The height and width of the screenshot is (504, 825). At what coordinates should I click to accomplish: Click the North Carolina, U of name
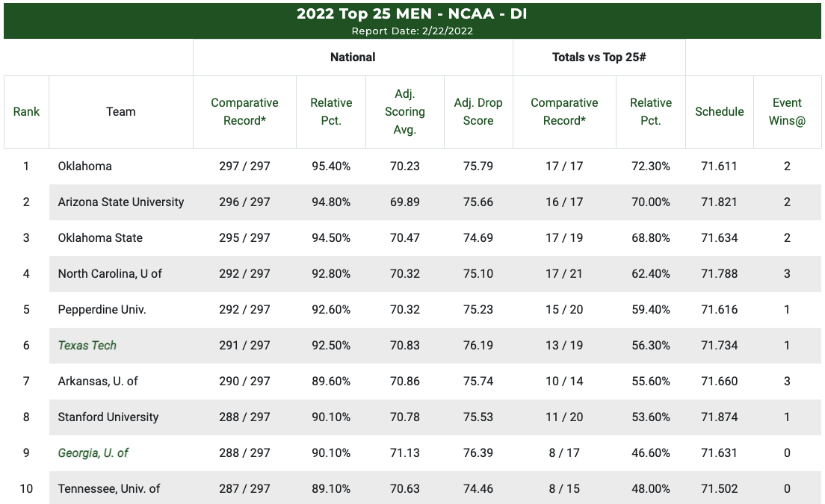pos(110,273)
